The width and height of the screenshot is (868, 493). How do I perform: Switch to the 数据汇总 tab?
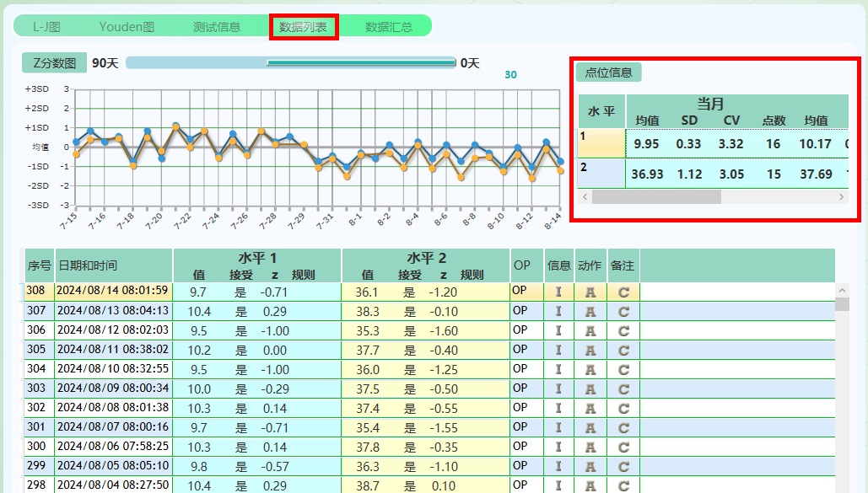pyautogui.click(x=389, y=27)
